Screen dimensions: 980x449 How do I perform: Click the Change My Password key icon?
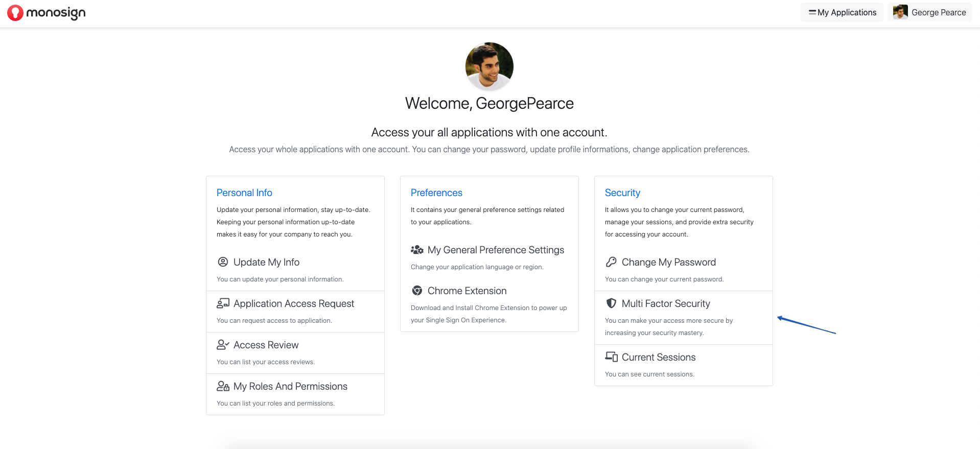pos(611,262)
